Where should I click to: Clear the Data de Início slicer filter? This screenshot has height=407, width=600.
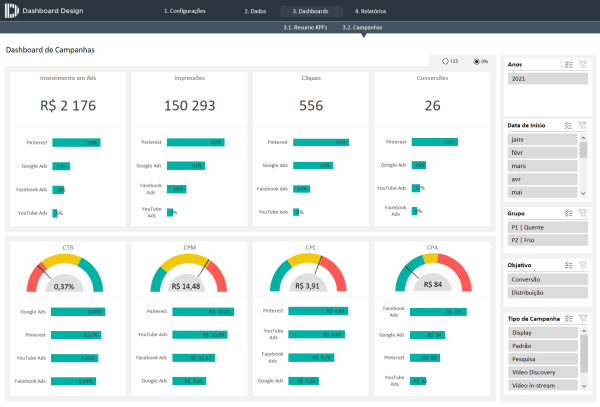click(582, 125)
